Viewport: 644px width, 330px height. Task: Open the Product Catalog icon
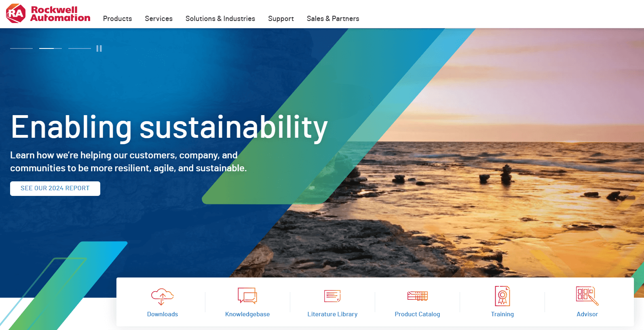418,296
